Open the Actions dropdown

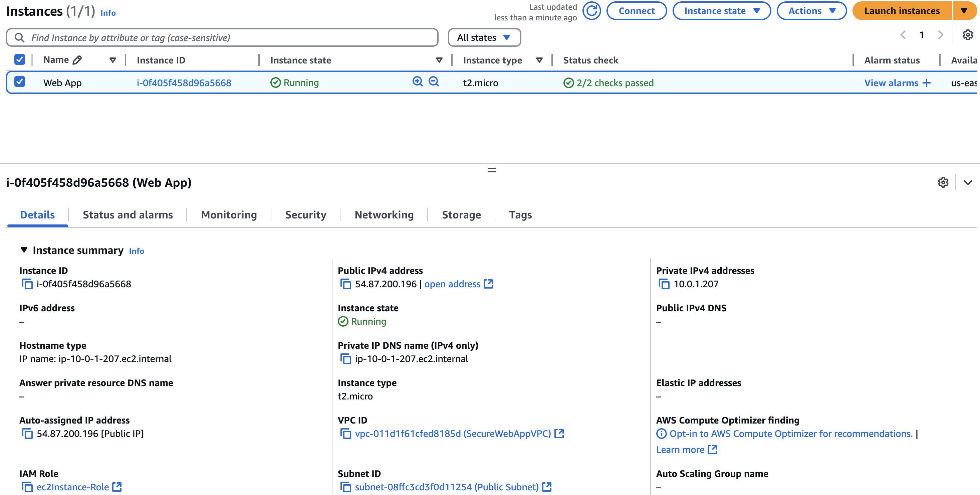(x=811, y=11)
